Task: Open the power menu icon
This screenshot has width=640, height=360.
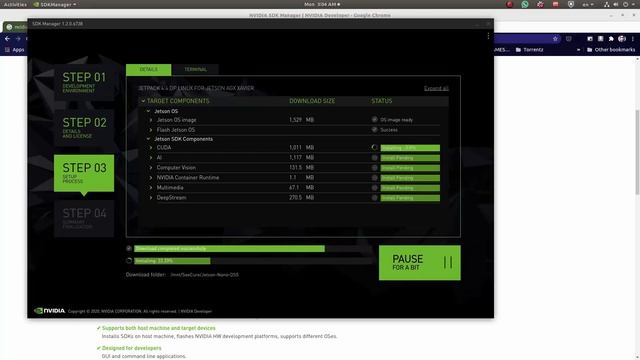Action: [626, 4]
